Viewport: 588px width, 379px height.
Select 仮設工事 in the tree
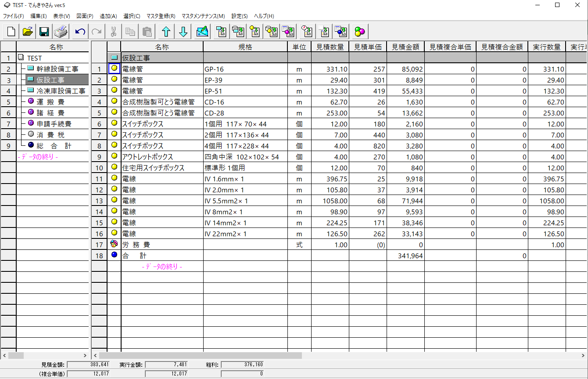pyautogui.click(x=50, y=80)
